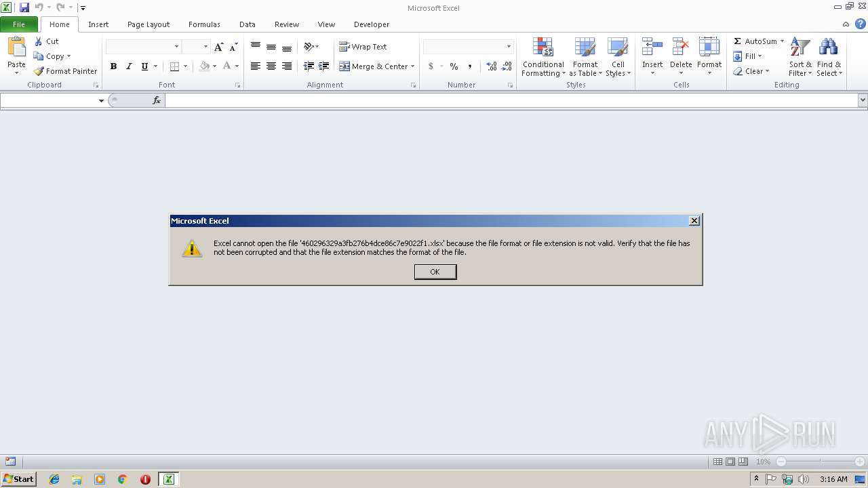Switch to the Page Layout tab
This screenshot has height=488, width=868.
click(x=149, y=24)
